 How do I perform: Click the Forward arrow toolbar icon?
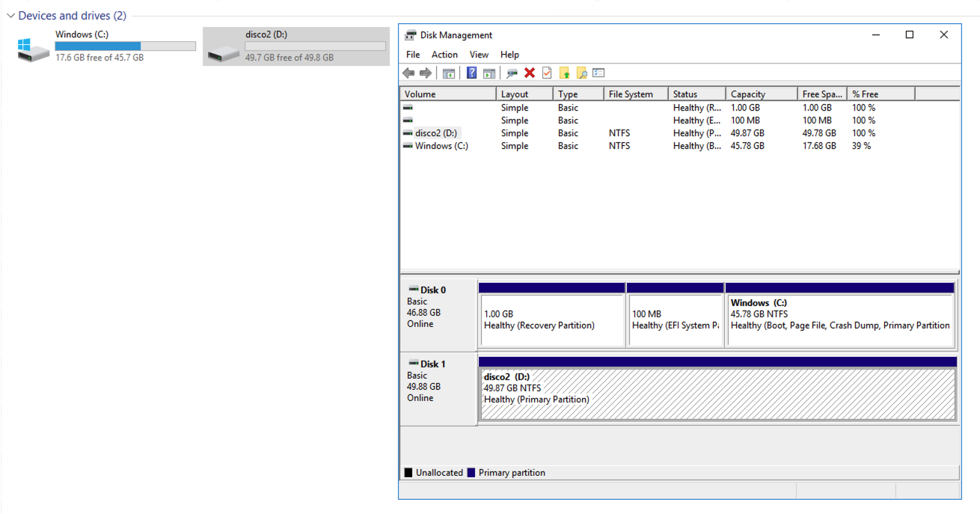[x=425, y=73]
